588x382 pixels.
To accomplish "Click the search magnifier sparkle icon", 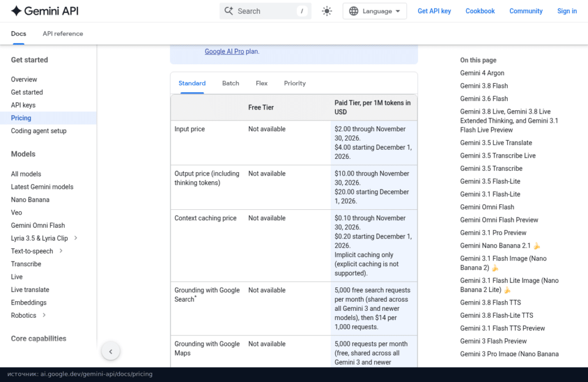I will coord(229,11).
